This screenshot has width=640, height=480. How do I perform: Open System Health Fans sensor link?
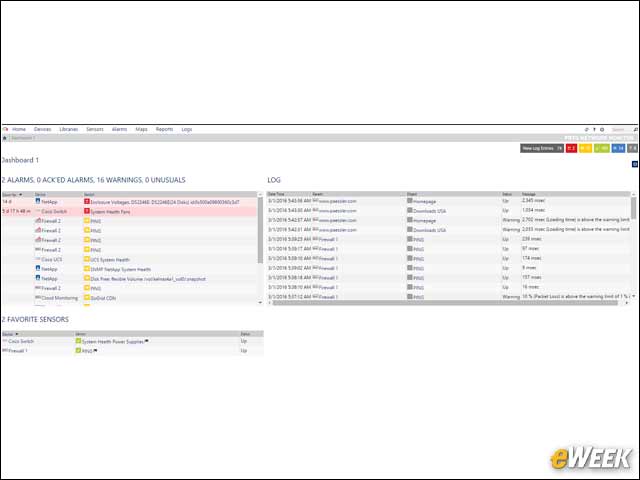110,212
